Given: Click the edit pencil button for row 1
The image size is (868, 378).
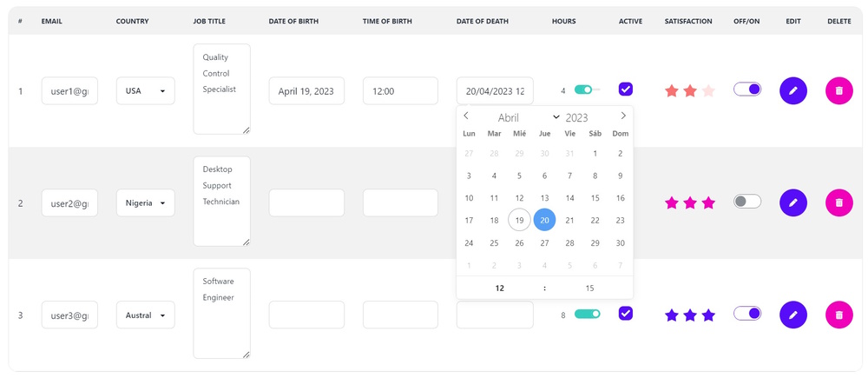Looking at the screenshot, I should click(792, 91).
